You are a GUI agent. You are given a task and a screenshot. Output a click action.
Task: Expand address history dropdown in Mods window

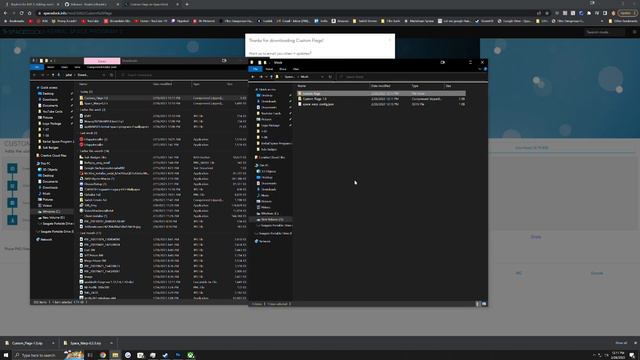tap(322, 77)
